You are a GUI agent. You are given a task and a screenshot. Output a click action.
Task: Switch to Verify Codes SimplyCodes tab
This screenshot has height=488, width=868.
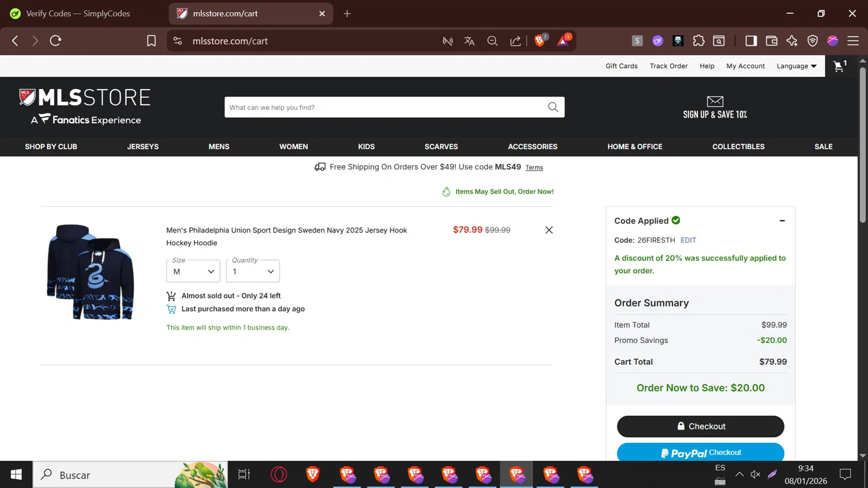[x=78, y=13]
